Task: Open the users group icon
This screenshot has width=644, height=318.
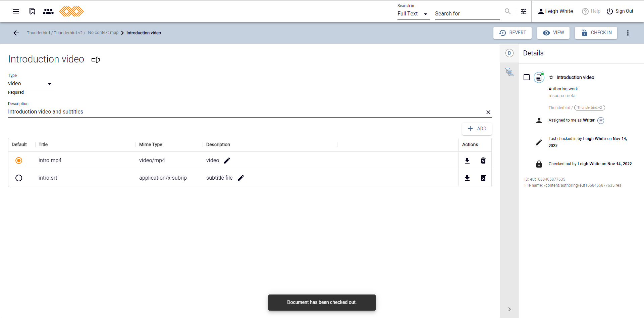Action: (48, 11)
